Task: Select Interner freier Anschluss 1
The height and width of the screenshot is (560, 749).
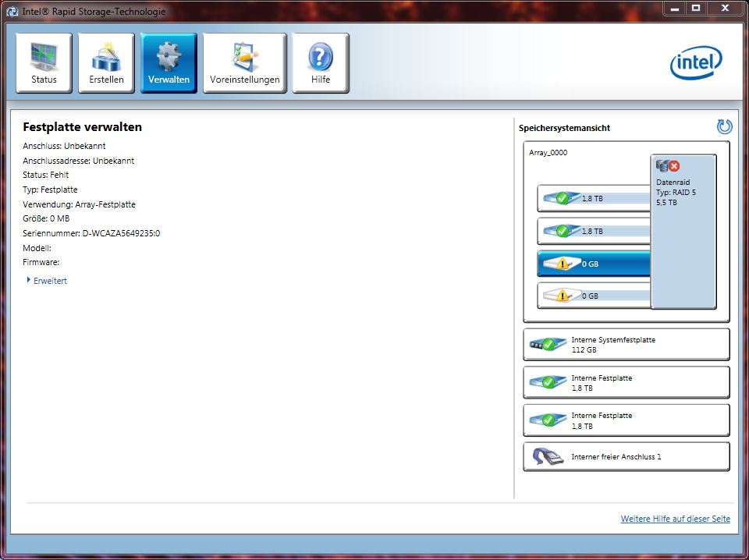Action: pyautogui.click(x=627, y=457)
